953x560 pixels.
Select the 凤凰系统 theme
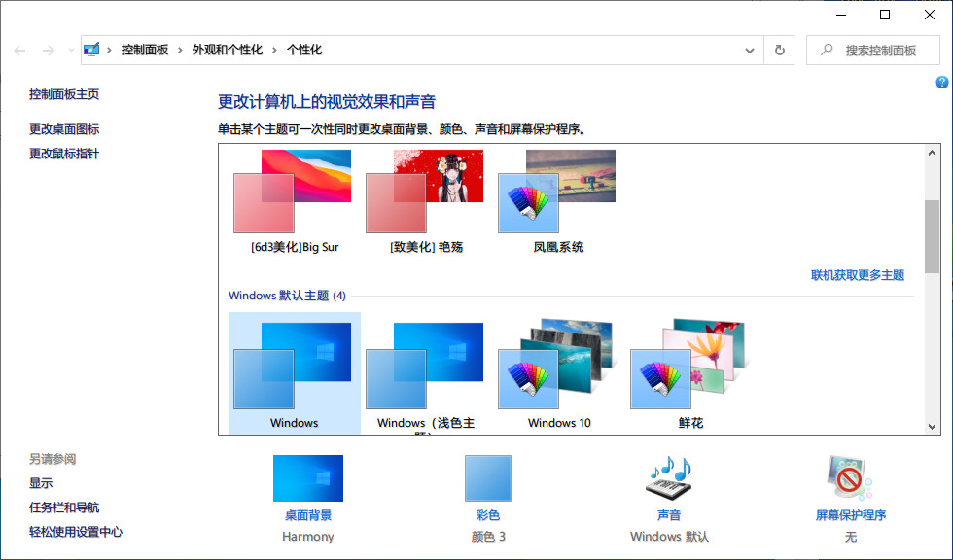(x=558, y=202)
